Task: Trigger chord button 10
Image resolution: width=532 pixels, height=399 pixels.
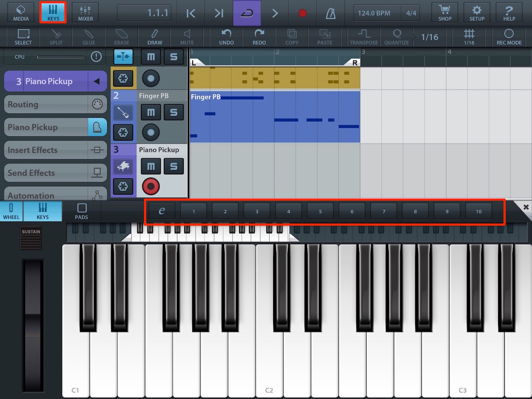Action: point(478,211)
